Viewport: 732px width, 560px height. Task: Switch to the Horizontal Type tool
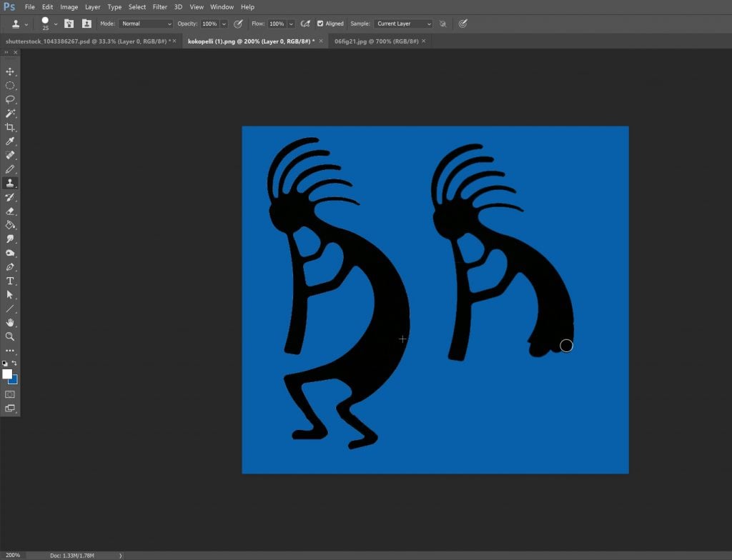pyautogui.click(x=10, y=281)
